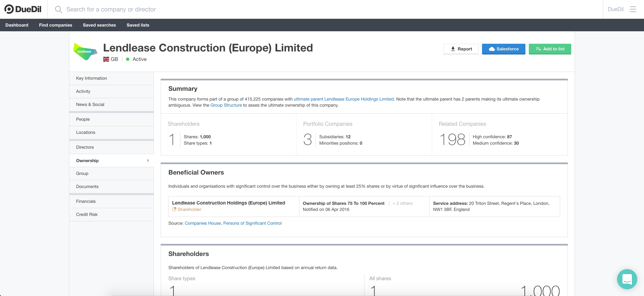Expand the '+ 2 others' control types
Image resolution: width=644 pixels, height=296 pixels.
(402, 203)
